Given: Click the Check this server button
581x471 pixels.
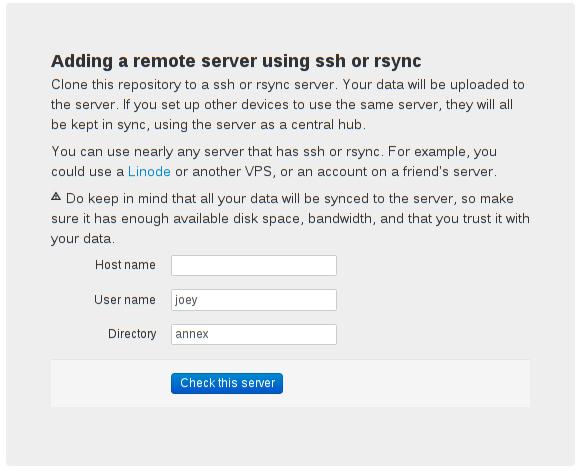Looking at the screenshot, I should pos(227,383).
